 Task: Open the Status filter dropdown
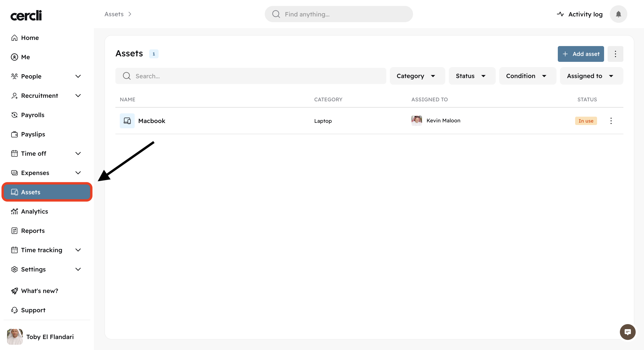pos(472,76)
